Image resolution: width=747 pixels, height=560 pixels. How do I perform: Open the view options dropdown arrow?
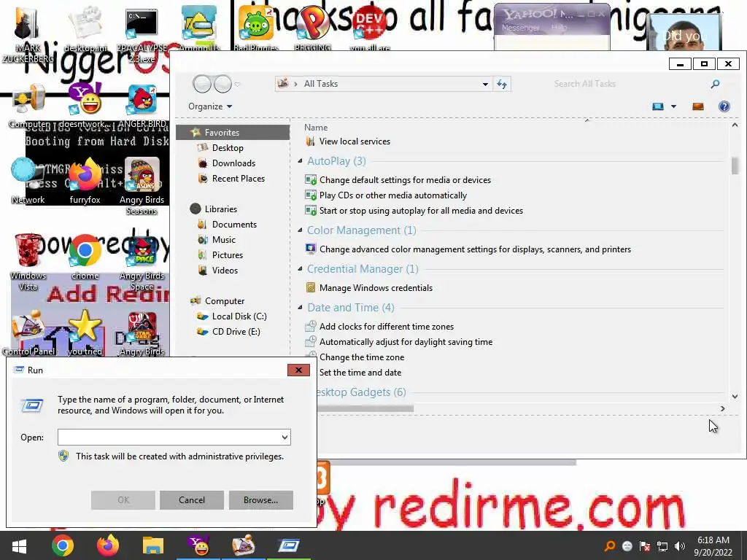(x=673, y=106)
